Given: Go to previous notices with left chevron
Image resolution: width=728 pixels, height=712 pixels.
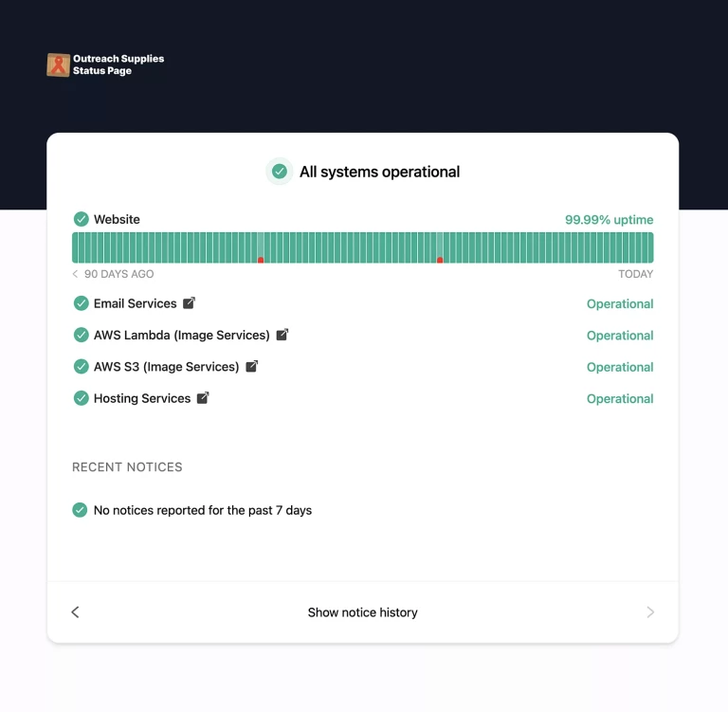Looking at the screenshot, I should coord(76,612).
